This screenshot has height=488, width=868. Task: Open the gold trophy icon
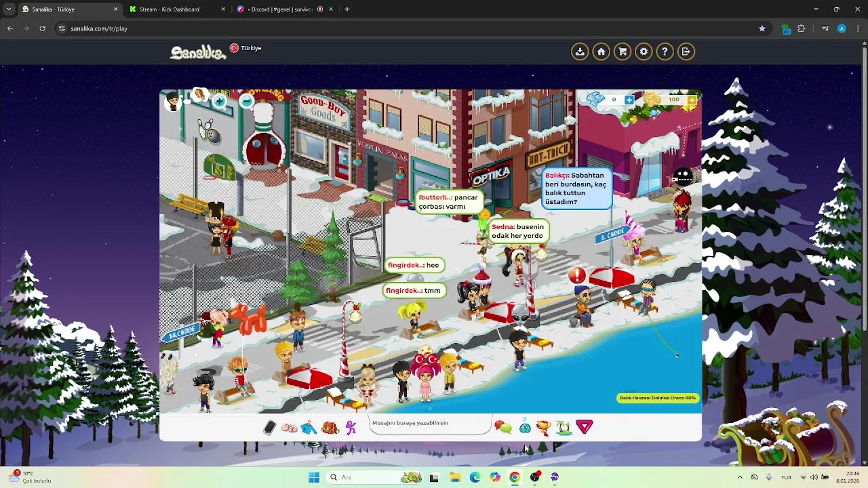543,427
